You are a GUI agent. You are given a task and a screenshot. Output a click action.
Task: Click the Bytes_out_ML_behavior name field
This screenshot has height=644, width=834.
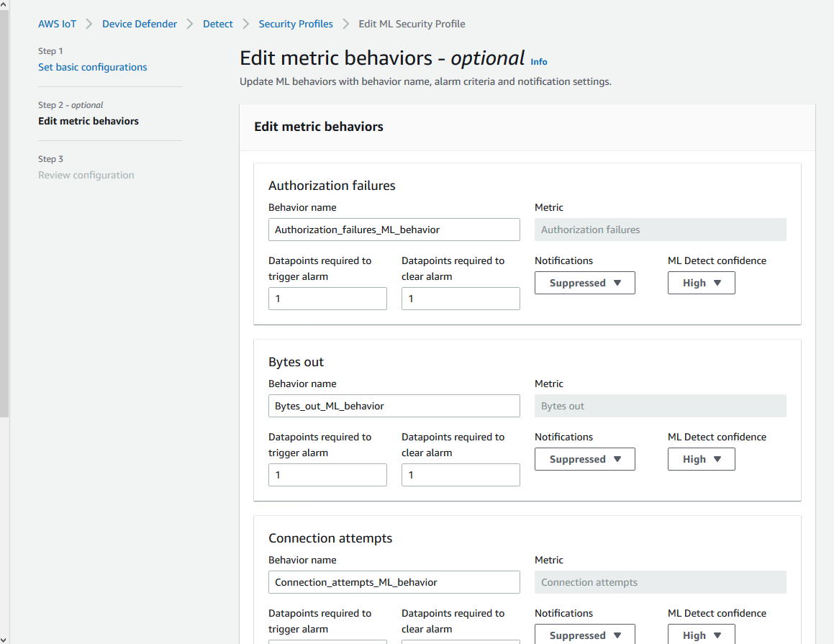pos(394,405)
